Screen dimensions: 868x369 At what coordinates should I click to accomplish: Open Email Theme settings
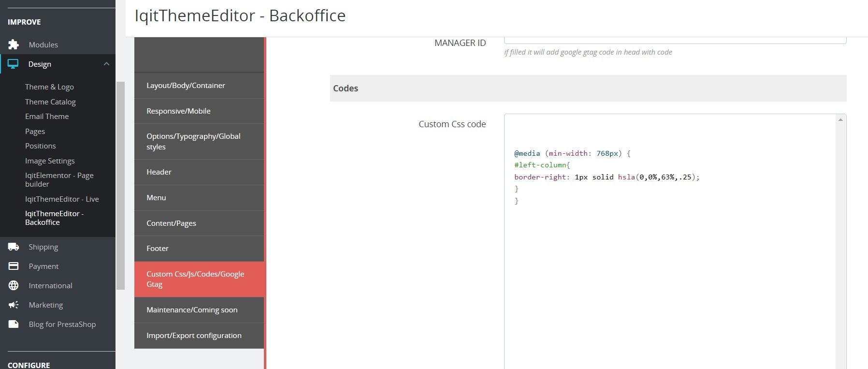(47, 117)
